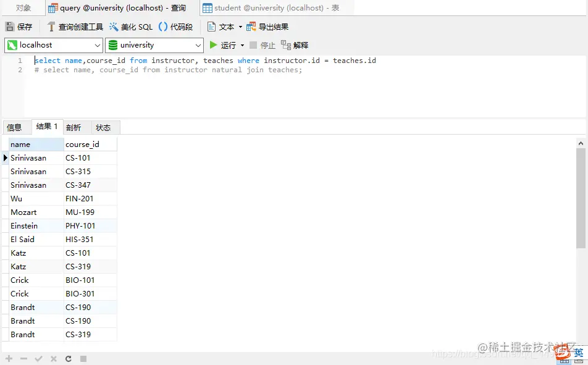588x365 pixels.
Task: Click the Stop (停止) button
Action: click(x=262, y=45)
